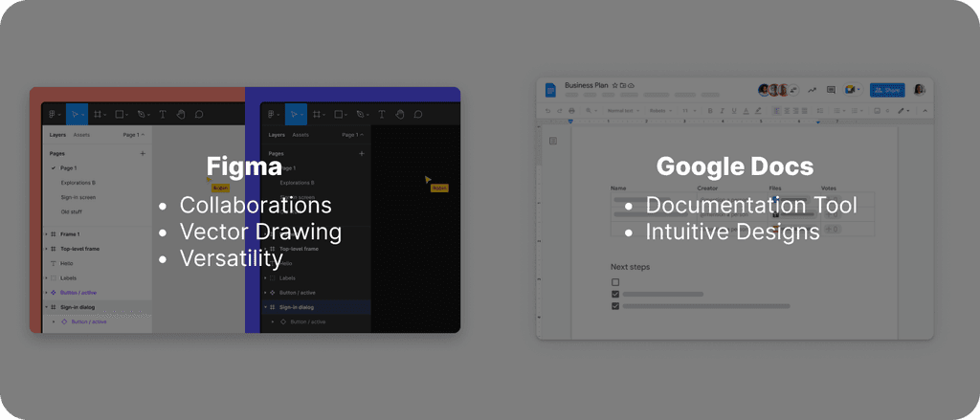Image resolution: width=980 pixels, height=420 pixels.
Task: Click the right indent marker on the ruler
Action: click(x=818, y=122)
